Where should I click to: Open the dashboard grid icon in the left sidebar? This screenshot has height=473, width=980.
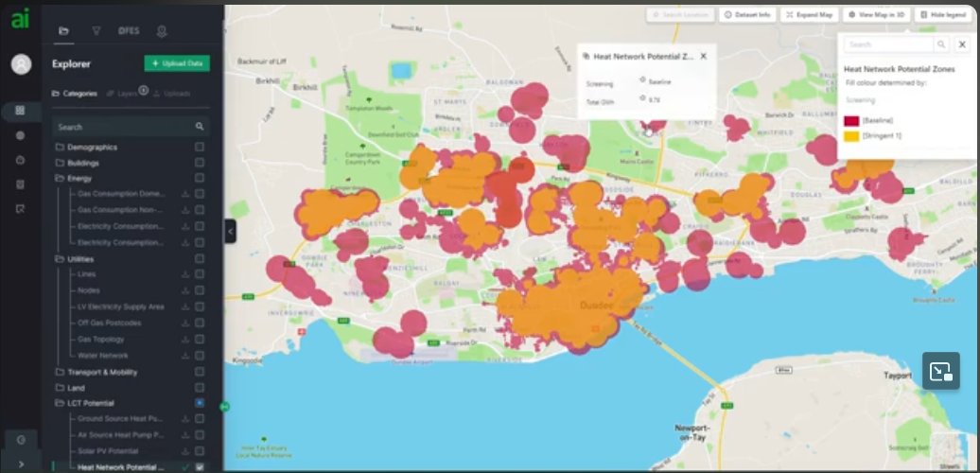(x=21, y=111)
